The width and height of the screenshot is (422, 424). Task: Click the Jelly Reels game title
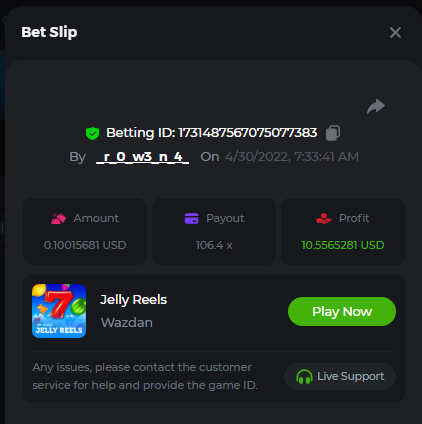133,300
